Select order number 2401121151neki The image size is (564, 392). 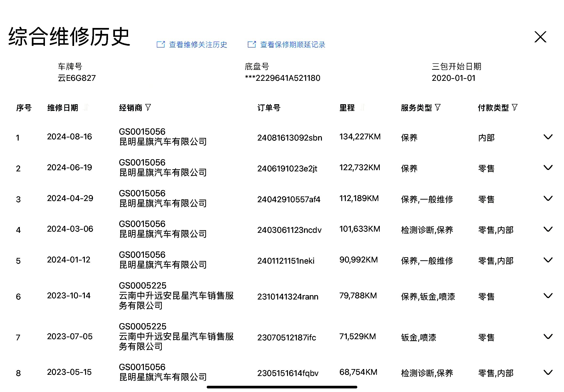coord(286,261)
